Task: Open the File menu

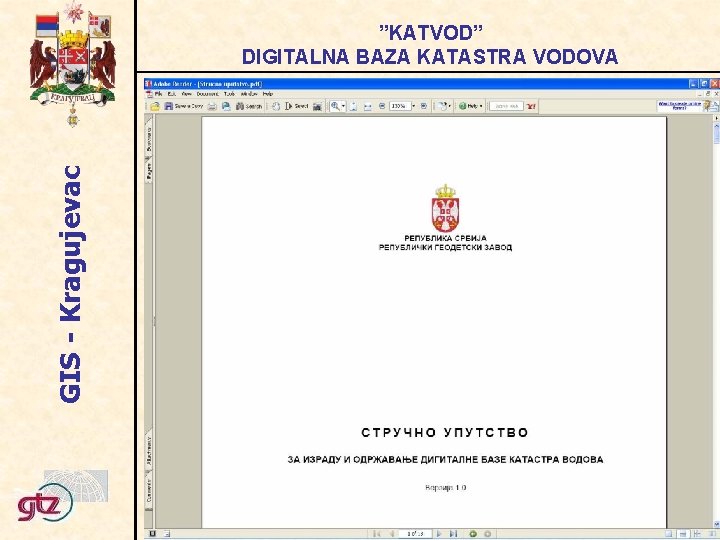Action: (x=158, y=94)
